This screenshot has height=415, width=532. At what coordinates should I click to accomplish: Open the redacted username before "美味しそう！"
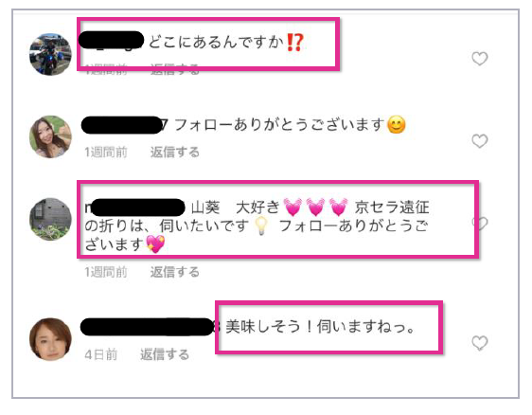click(150, 327)
